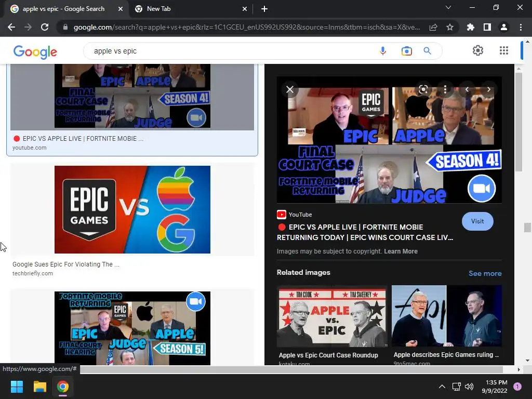The image size is (532, 399).
Task: Open the Windows Start menu
Action: [x=17, y=387]
